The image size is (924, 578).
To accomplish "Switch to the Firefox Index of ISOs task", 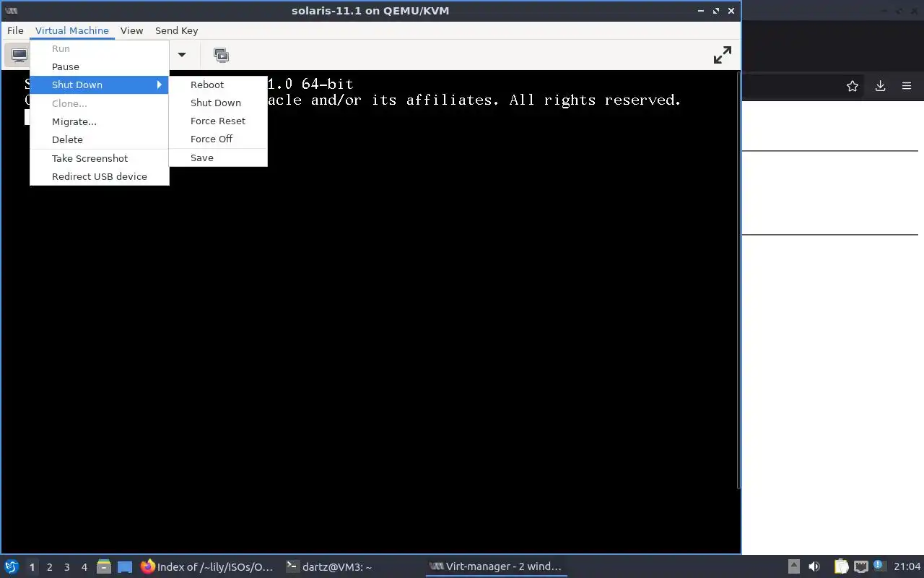I will (x=207, y=567).
